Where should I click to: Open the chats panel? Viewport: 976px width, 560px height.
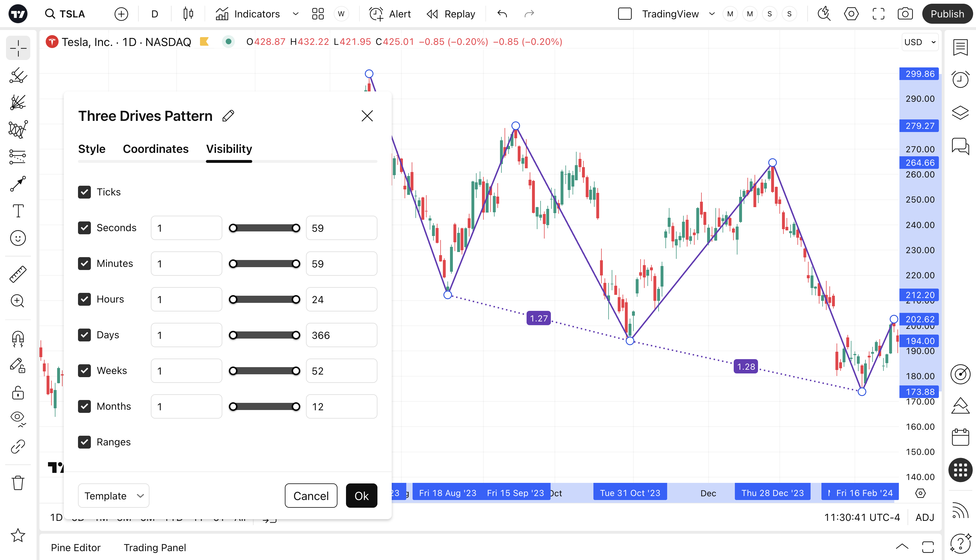tap(960, 146)
